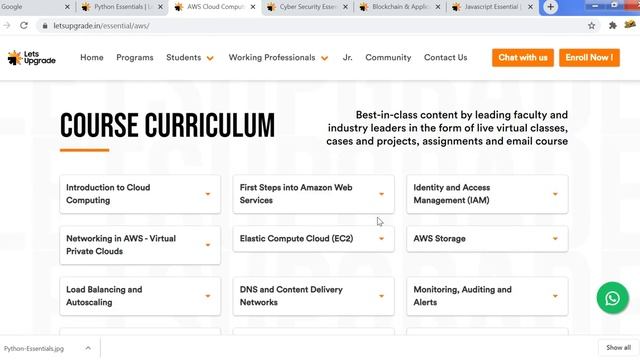Expand Networking in AWS - Virtual Private Clouds
Screen dimensions: 640x360
click(x=140, y=245)
